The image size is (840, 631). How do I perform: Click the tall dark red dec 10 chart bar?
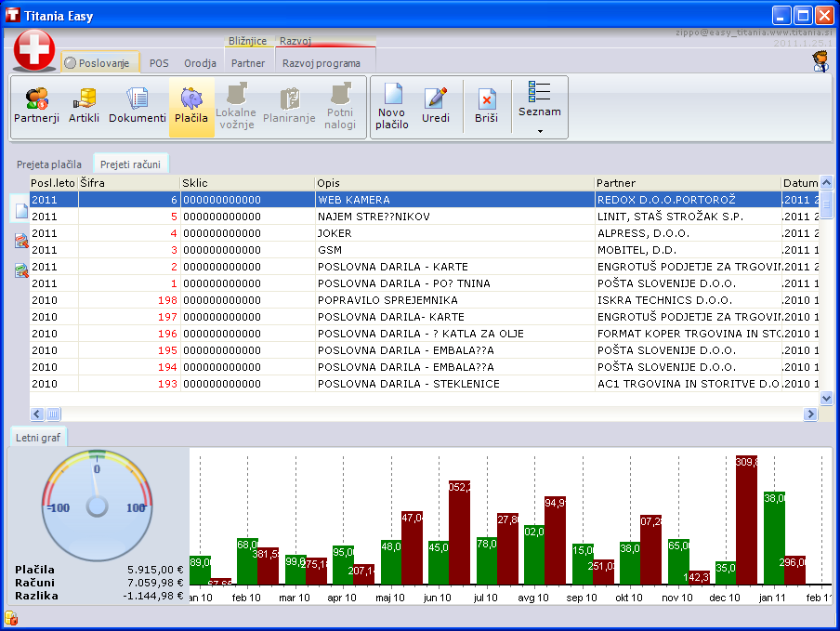point(746,519)
